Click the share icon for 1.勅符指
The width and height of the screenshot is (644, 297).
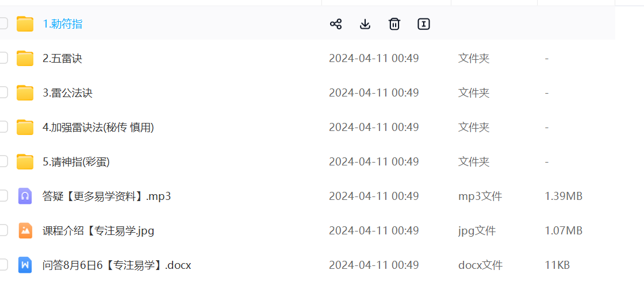pos(336,24)
